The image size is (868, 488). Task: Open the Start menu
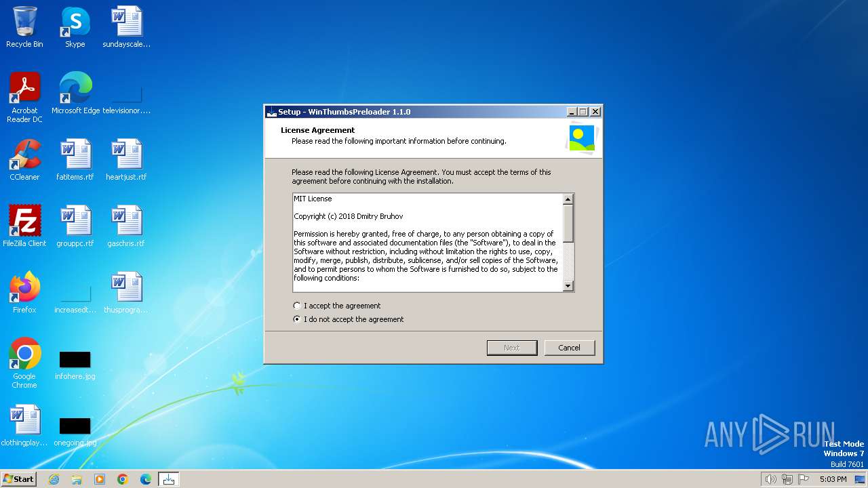(18, 479)
